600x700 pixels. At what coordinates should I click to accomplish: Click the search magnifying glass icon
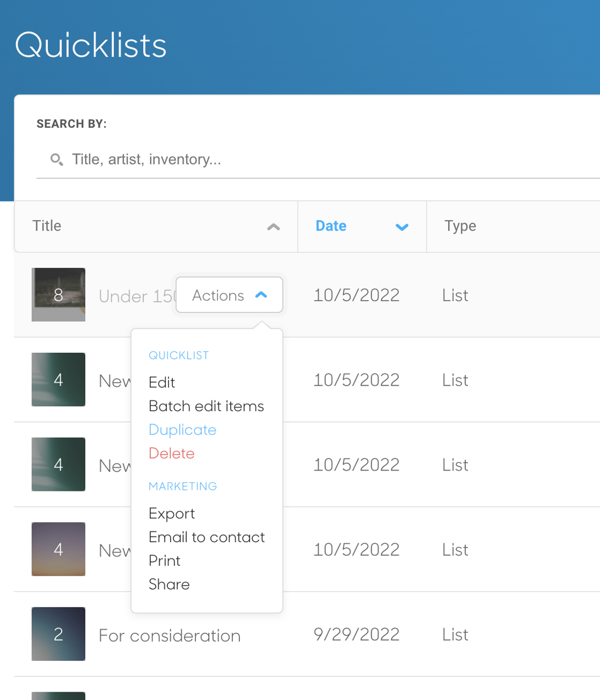(x=56, y=160)
